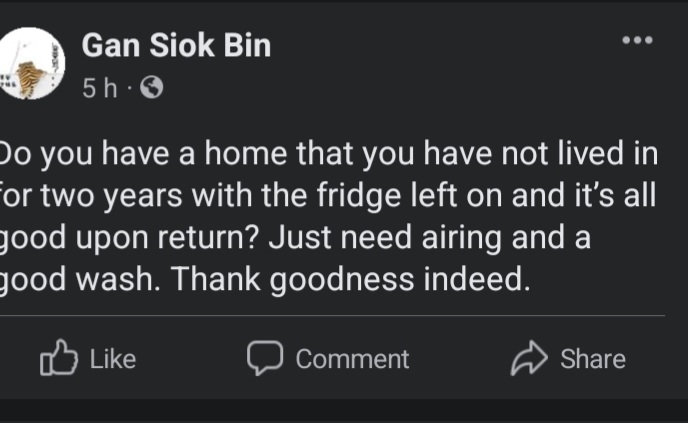Viewport: 688px width, 423px height.
Task: Open Gan Siok Bin's profile picture
Action: pyautogui.click(x=33, y=63)
